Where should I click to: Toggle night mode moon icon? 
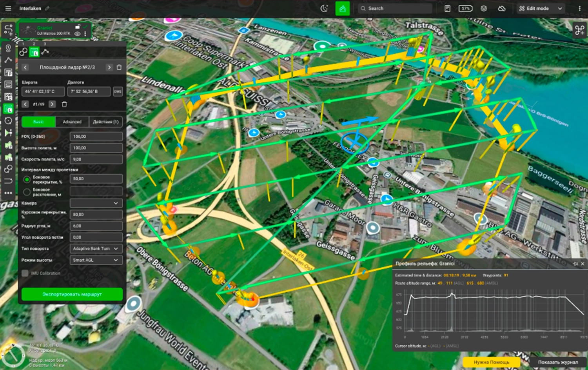(x=324, y=8)
